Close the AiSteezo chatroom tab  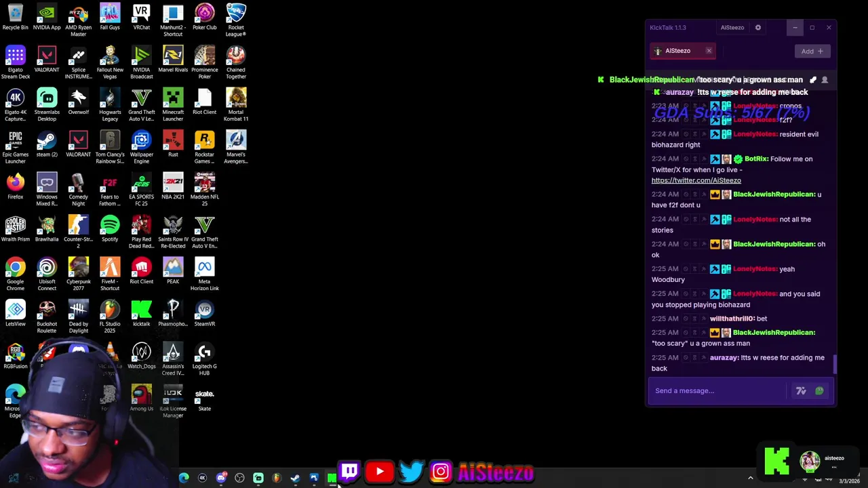[709, 51]
